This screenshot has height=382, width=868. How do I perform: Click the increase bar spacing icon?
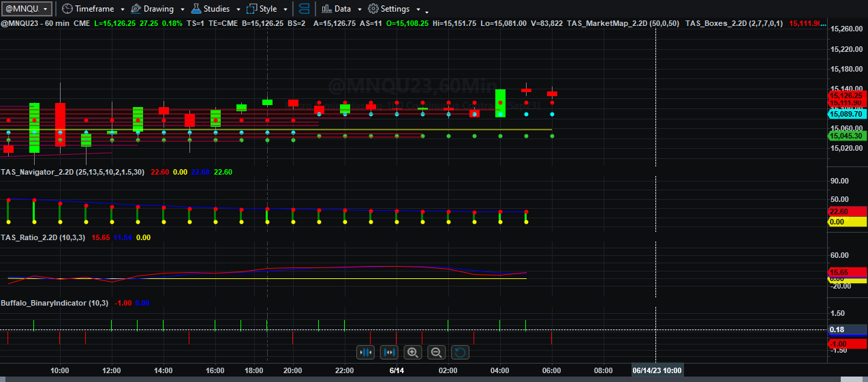click(389, 352)
